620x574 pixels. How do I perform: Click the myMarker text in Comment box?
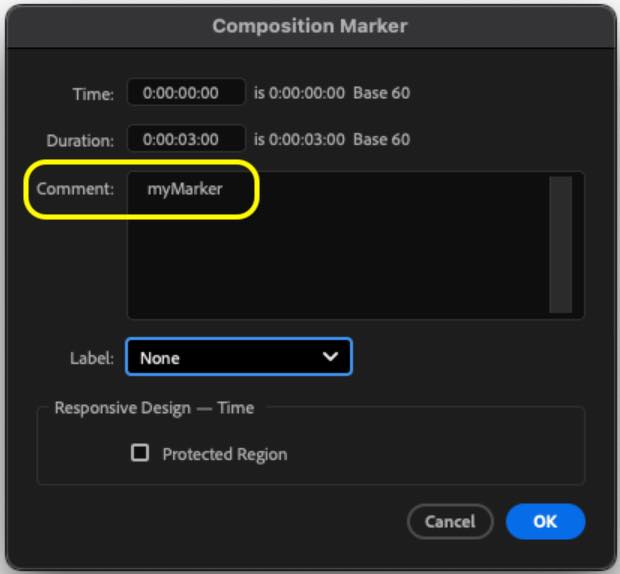point(178,188)
